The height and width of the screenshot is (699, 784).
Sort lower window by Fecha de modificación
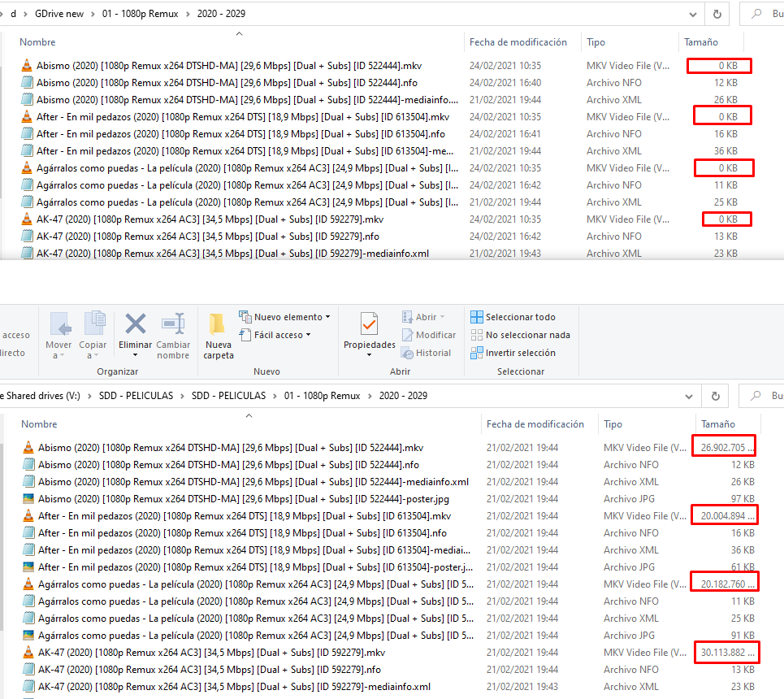[x=535, y=423]
